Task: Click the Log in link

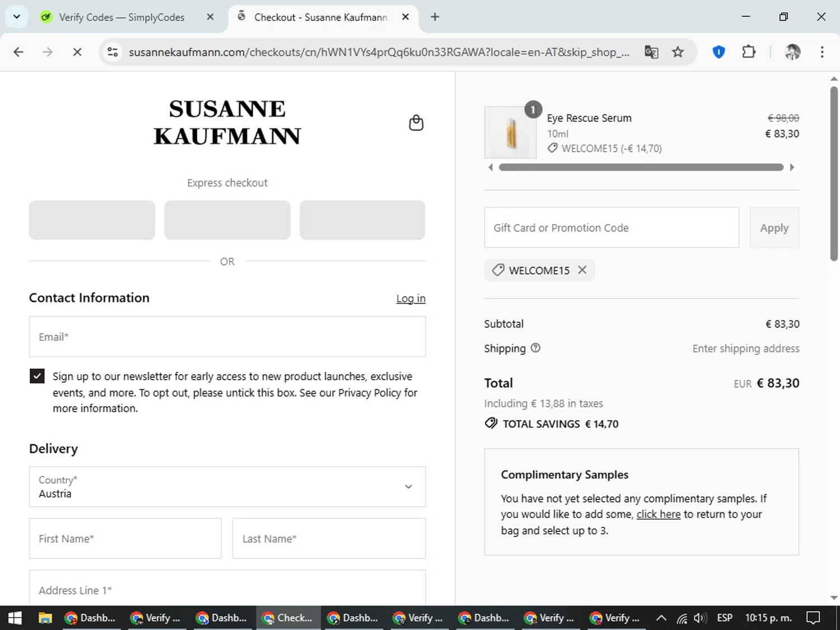Action: (411, 298)
